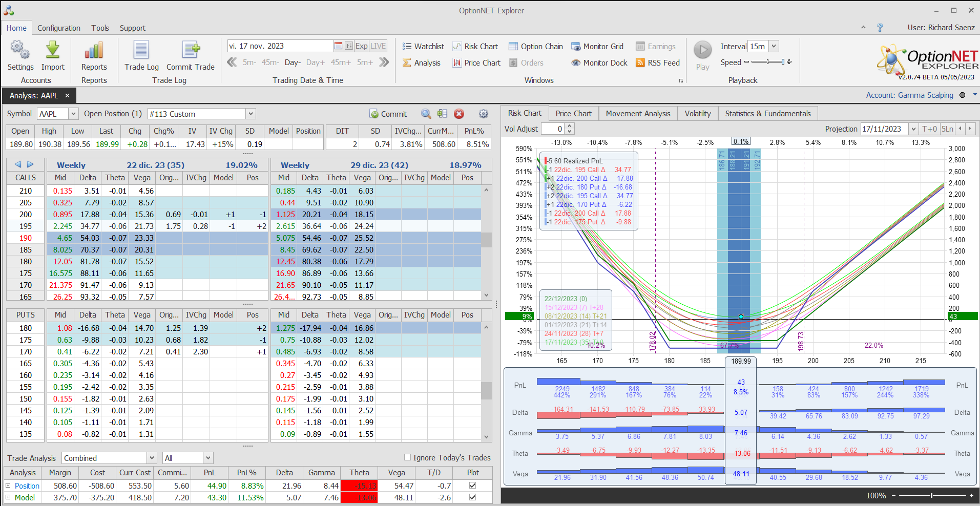Viewport: 980px width, 506px height.
Task: Open the Support ribbon tab
Action: [x=132, y=28]
